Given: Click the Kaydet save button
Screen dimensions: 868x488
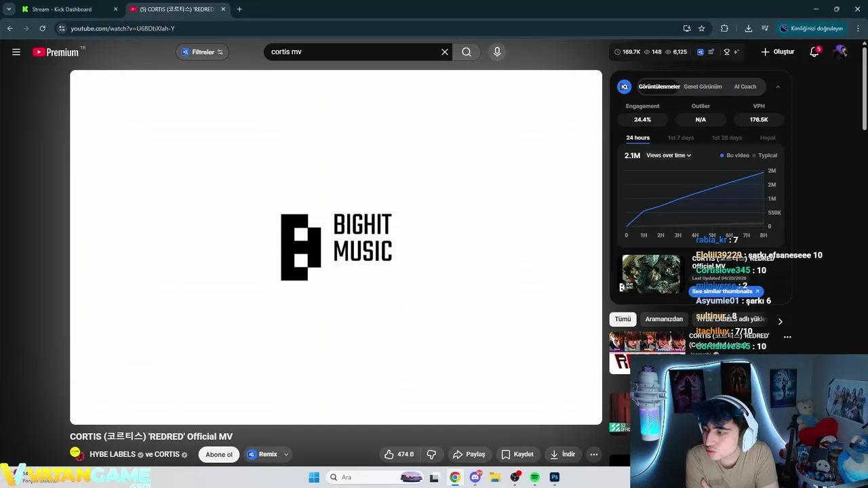Looking at the screenshot, I should coord(517,455).
